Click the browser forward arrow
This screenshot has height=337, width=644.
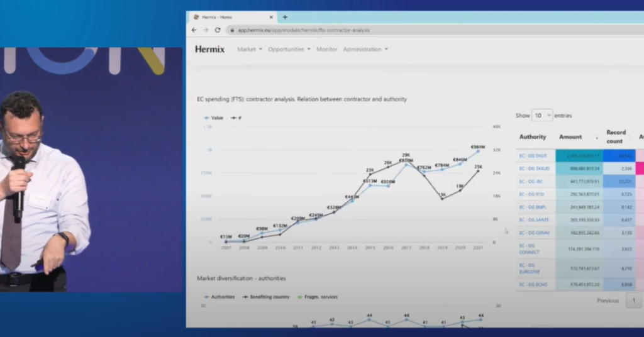[206, 30]
